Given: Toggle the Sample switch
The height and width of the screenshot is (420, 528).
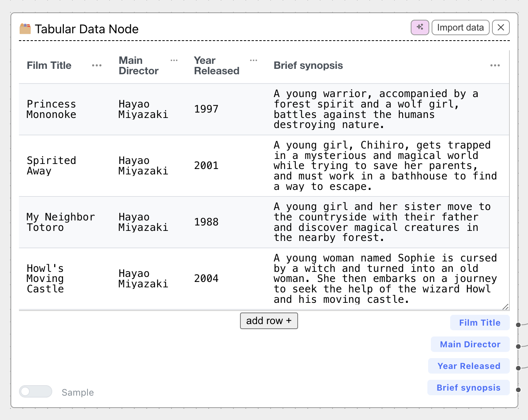Looking at the screenshot, I should (36, 391).
